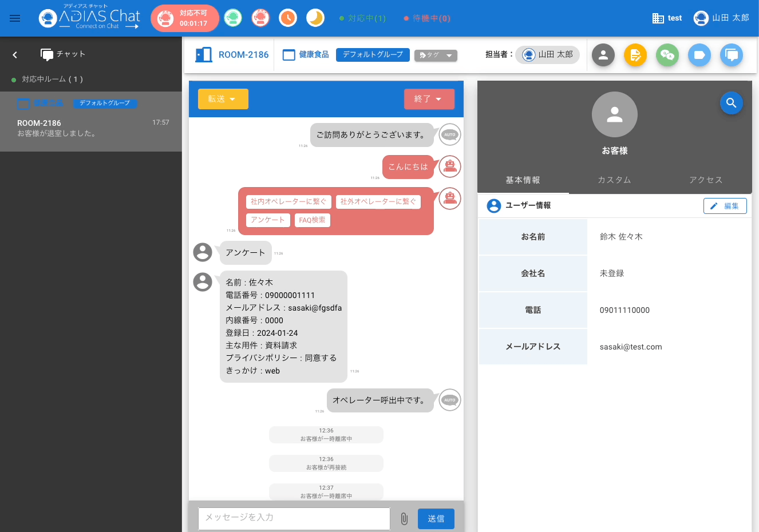Set status with the orange clock icon
The width and height of the screenshot is (759, 532).
coord(288,18)
